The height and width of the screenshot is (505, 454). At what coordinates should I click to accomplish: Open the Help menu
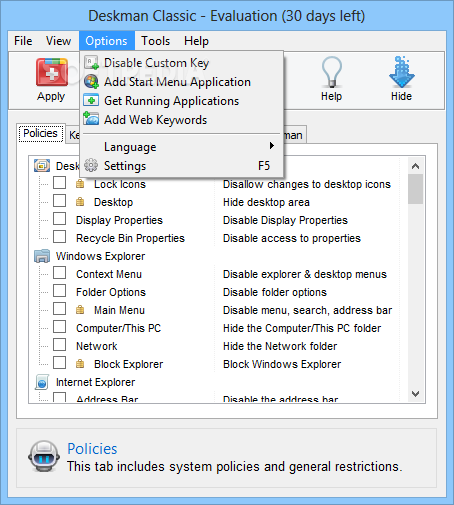196,41
